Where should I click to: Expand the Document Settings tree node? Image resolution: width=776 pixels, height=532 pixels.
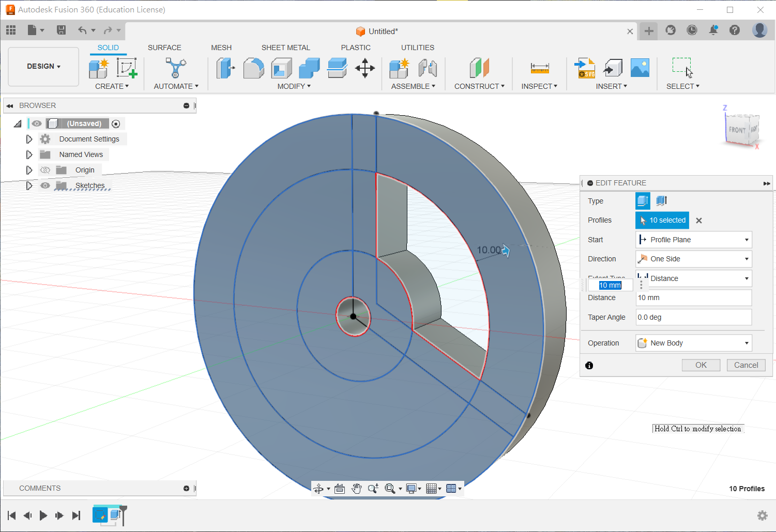click(29, 139)
